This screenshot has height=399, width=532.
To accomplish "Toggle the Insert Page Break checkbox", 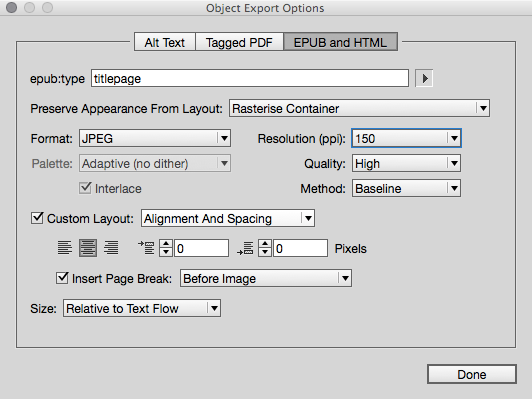I will (62, 278).
